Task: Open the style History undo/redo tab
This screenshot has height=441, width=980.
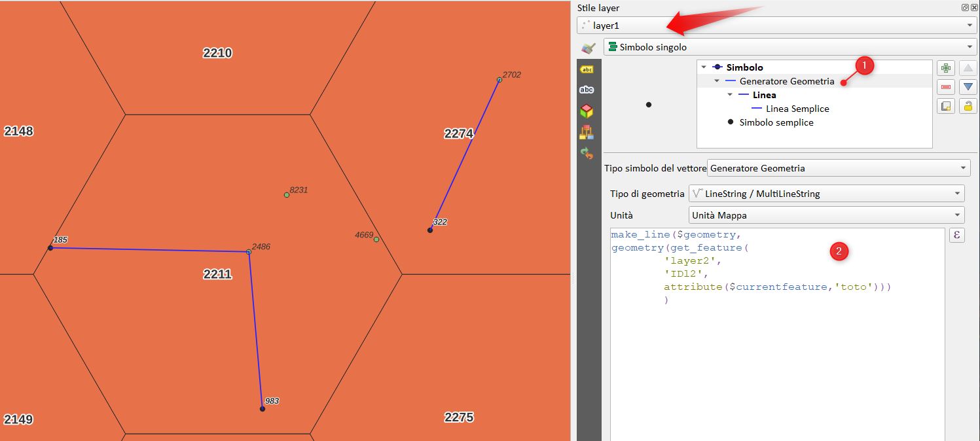Action: point(587,153)
